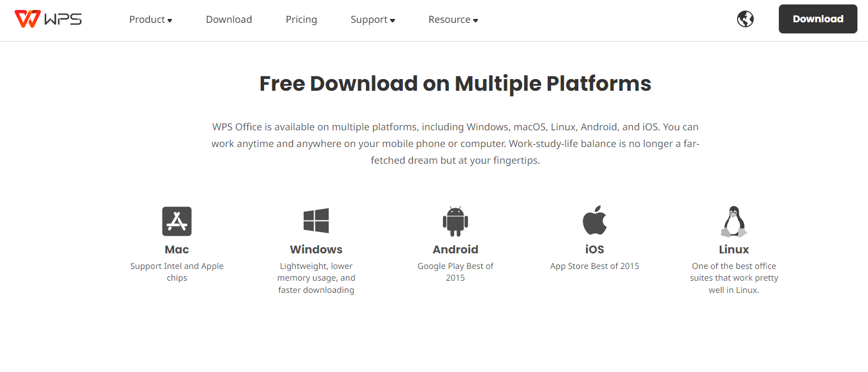The height and width of the screenshot is (372, 868).
Task: Choose the Windows logo icon
Action: point(316,221)
